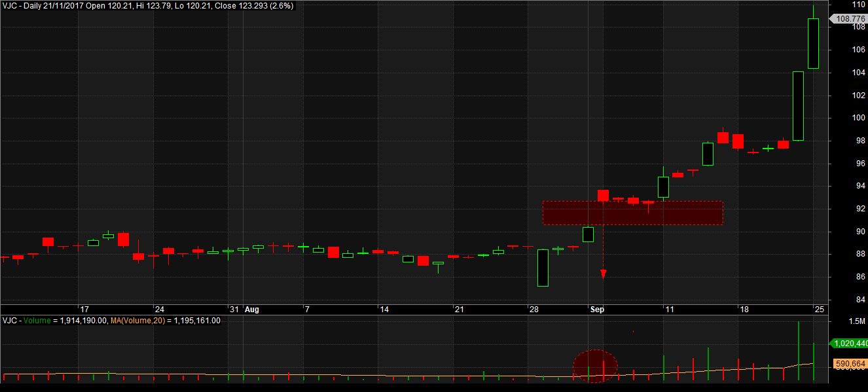Viewport: 868px width, 392px height.
Task: Click the tallest green volume bar
Action: pyautogui.click(x=798, y=351)
